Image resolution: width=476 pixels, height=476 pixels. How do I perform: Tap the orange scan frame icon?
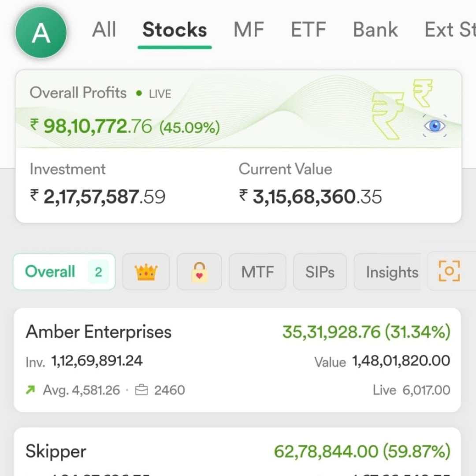[449, 271]
